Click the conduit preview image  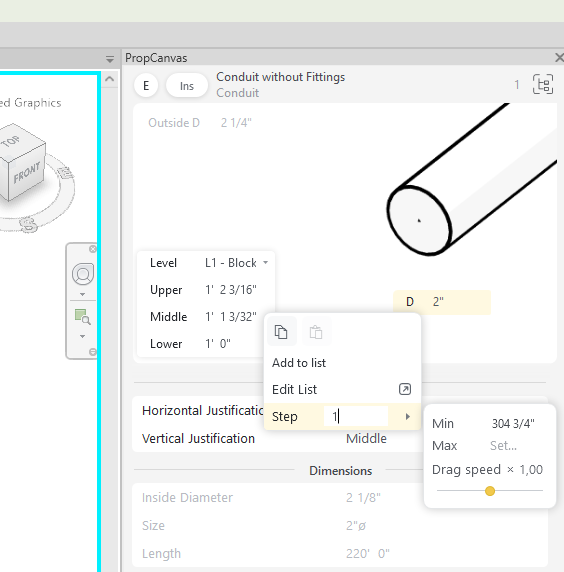[x=472, y=179]
